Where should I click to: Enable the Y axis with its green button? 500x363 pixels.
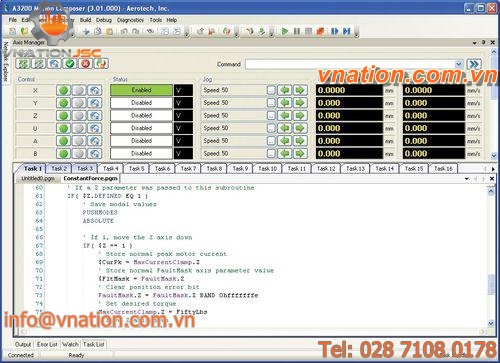pos(63,103)
